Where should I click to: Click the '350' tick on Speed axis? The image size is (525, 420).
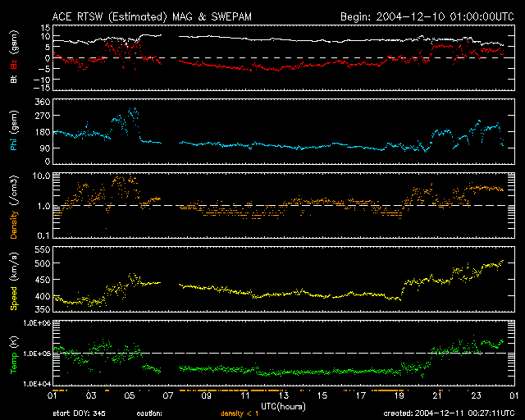pyautogui.click(x=42, y=309)
